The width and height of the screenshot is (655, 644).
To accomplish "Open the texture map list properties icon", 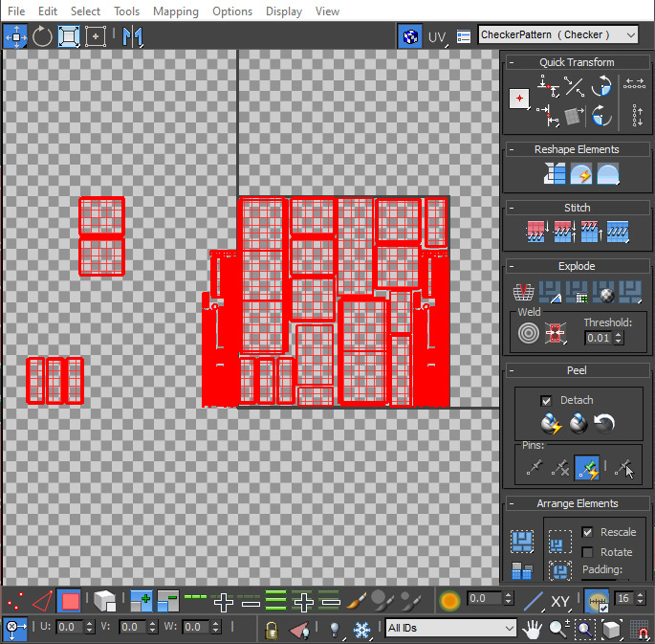I will (x=464, y=36).
